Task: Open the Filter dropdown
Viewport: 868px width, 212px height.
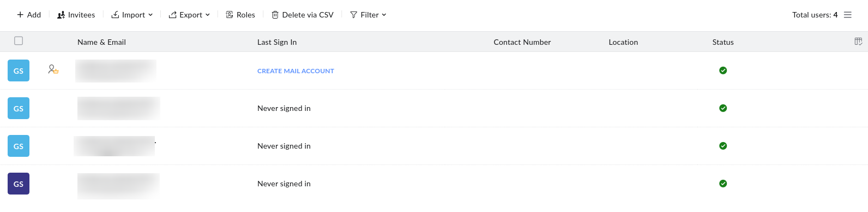Action: (368, 15)
